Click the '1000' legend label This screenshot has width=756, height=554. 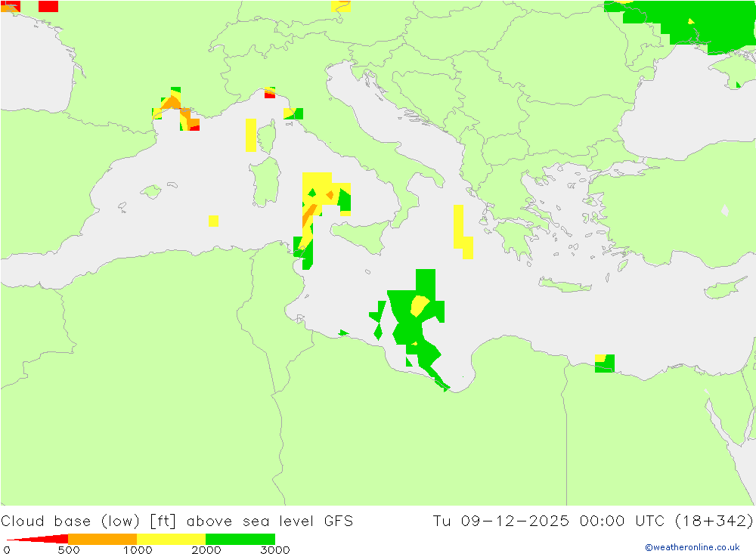(x=138, y=550)
